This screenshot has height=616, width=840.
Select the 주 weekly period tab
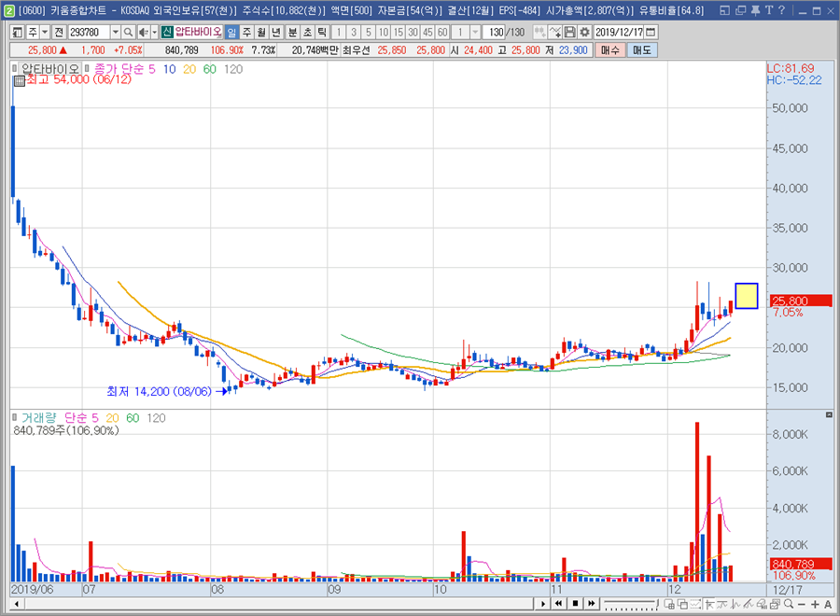point(246,32)
